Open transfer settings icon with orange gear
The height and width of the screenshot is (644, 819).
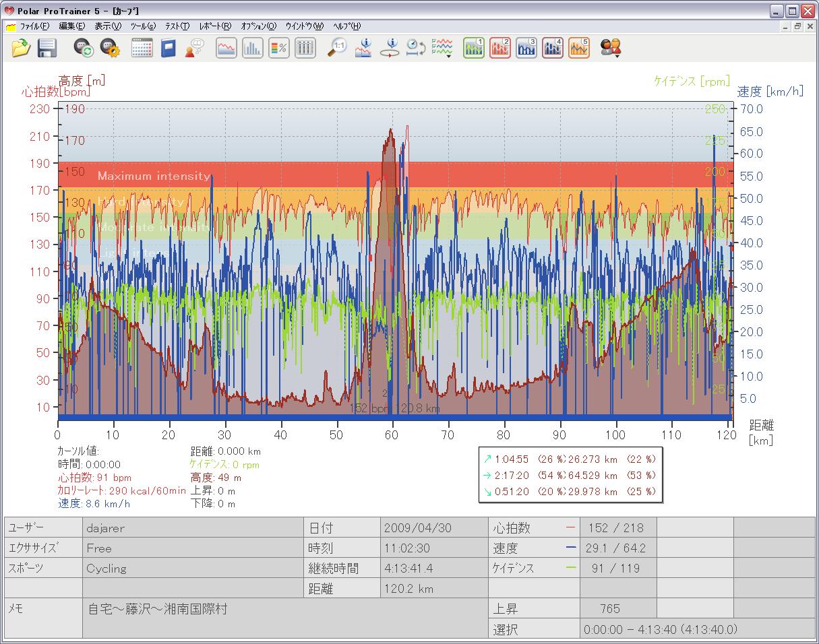(x=110, y=48)
